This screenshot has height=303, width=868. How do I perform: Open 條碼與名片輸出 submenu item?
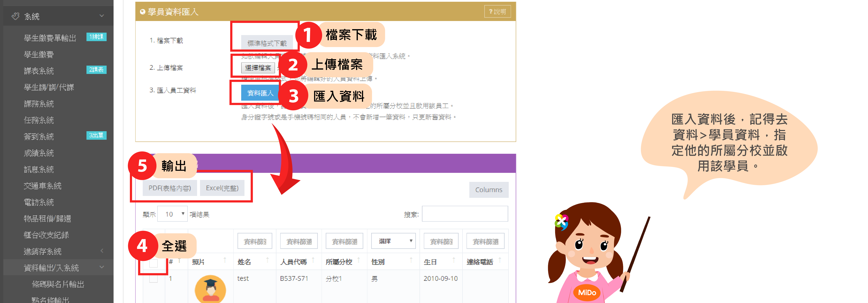(58, 284)
